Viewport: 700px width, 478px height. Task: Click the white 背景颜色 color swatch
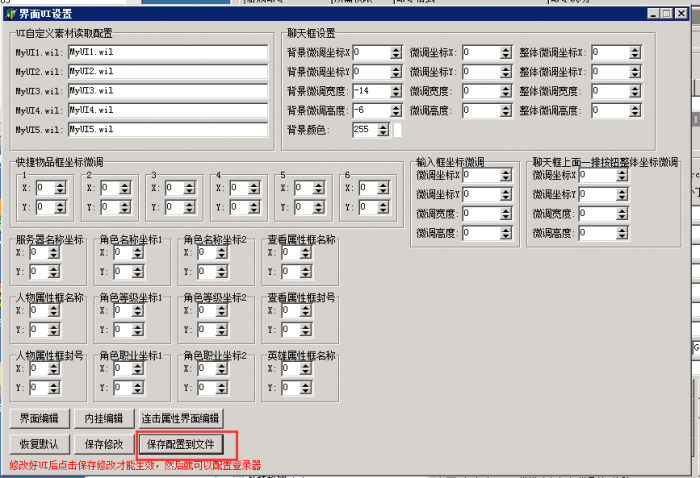397,130
